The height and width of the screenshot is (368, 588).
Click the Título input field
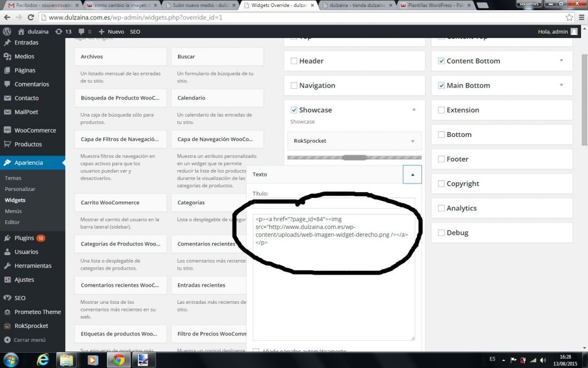[334, 203]
